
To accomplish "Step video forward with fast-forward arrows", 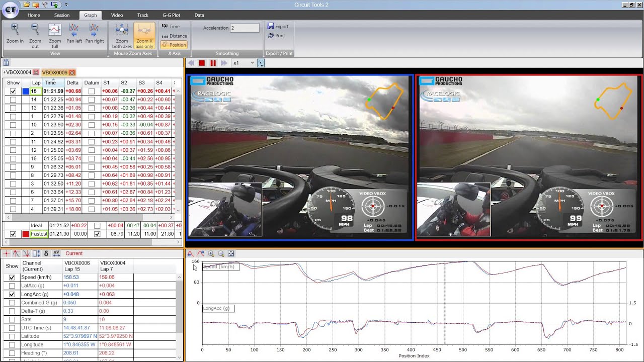I will 224,63.
